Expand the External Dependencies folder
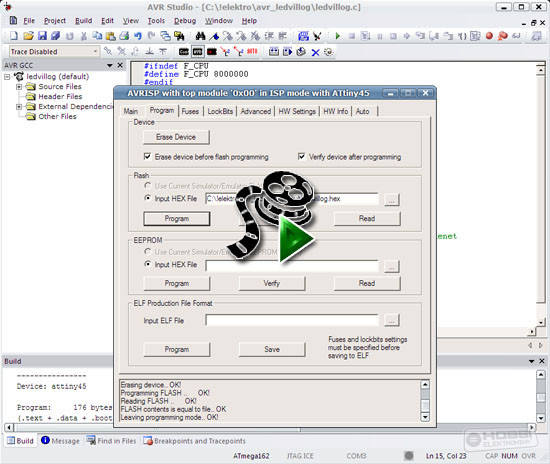The width and height of the screenshot is (550, 464). tap(19, 107)
